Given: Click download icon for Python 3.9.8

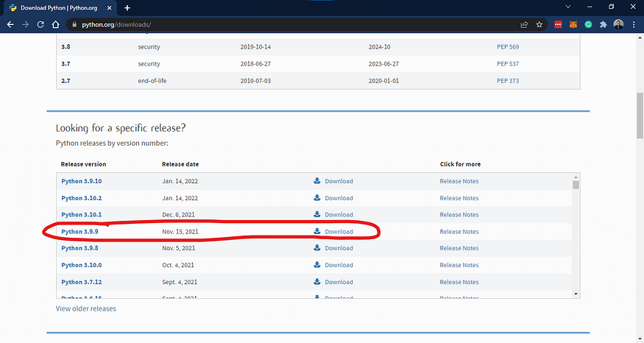Looking at the screenshot, I should pos(317,248).
